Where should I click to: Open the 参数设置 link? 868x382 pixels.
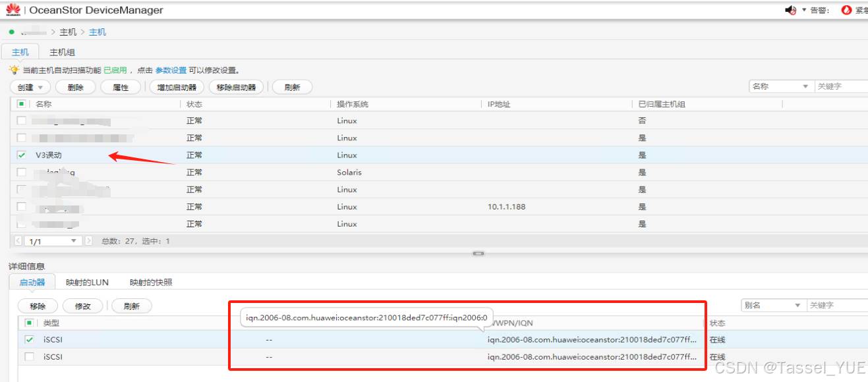pyautogui.click(x=171, y=70)
